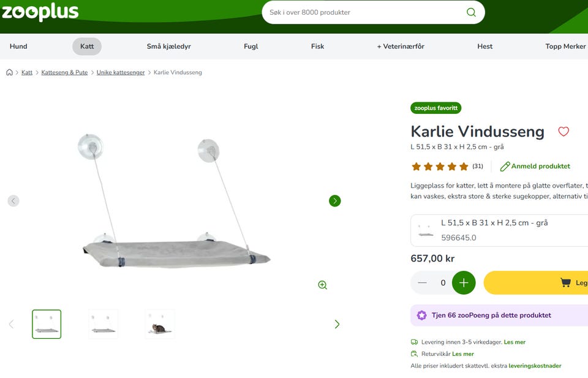Add product to wishlist with heart icon

(563, 132)
